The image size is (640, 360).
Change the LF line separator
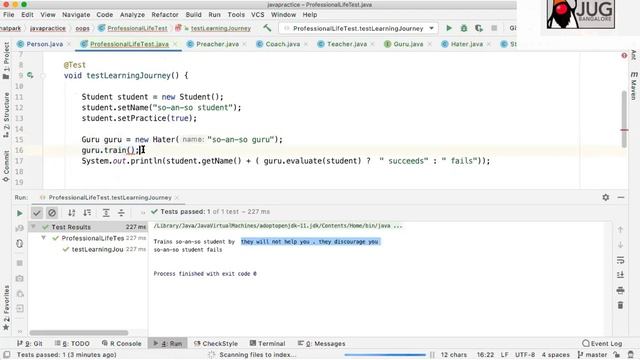click(504, 355)
